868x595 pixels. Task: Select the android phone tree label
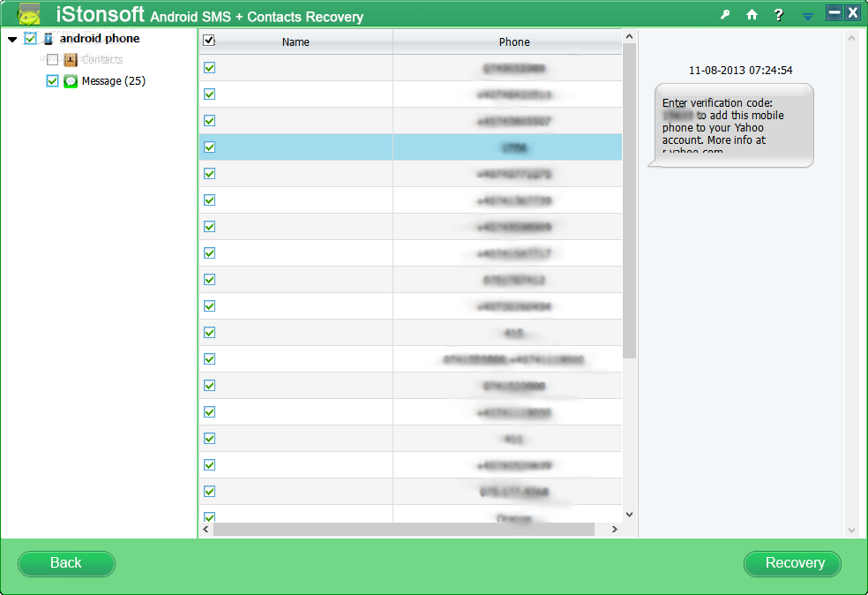(x=100, y=38)
